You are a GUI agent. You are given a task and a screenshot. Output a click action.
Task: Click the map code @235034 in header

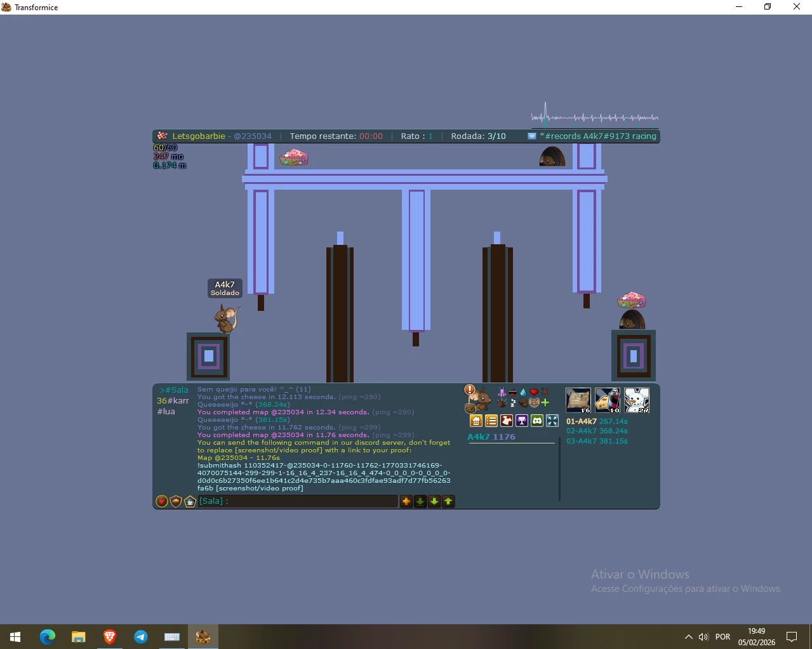click(253, 136)
